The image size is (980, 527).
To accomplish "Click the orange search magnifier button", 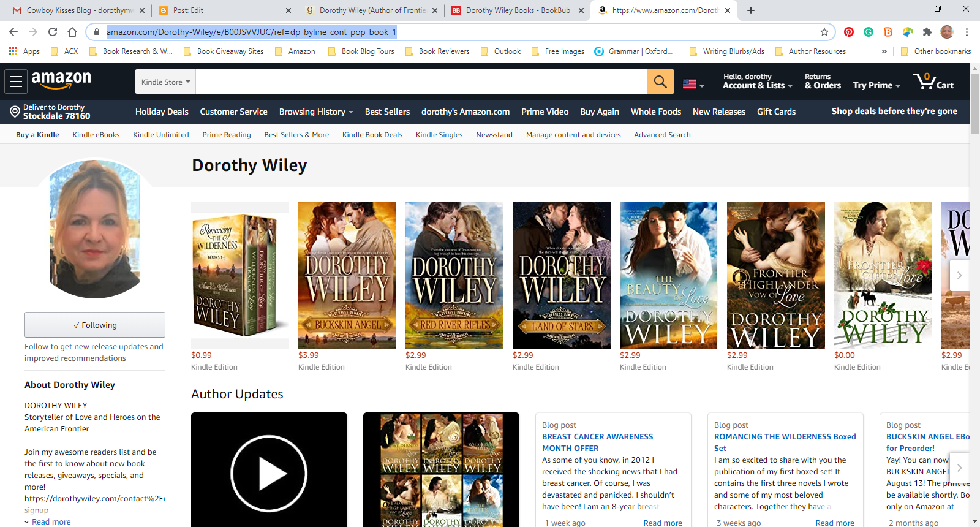I will click(660, 82).
